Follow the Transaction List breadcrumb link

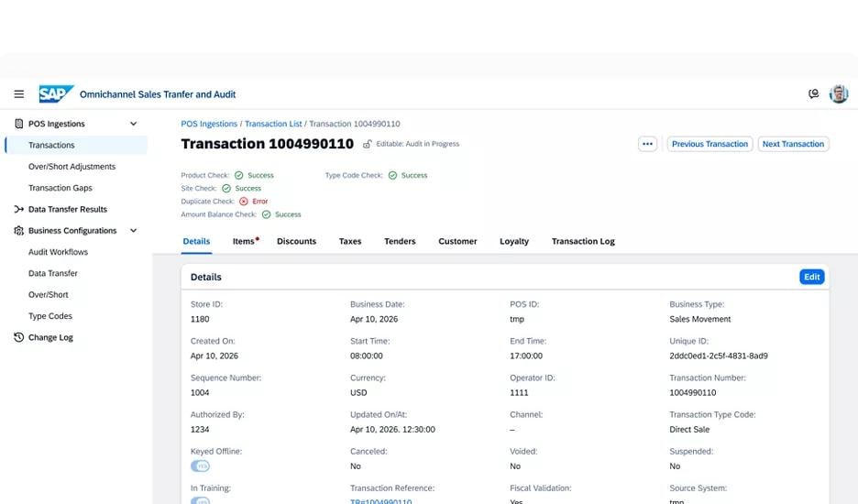(x=273, y=124)
